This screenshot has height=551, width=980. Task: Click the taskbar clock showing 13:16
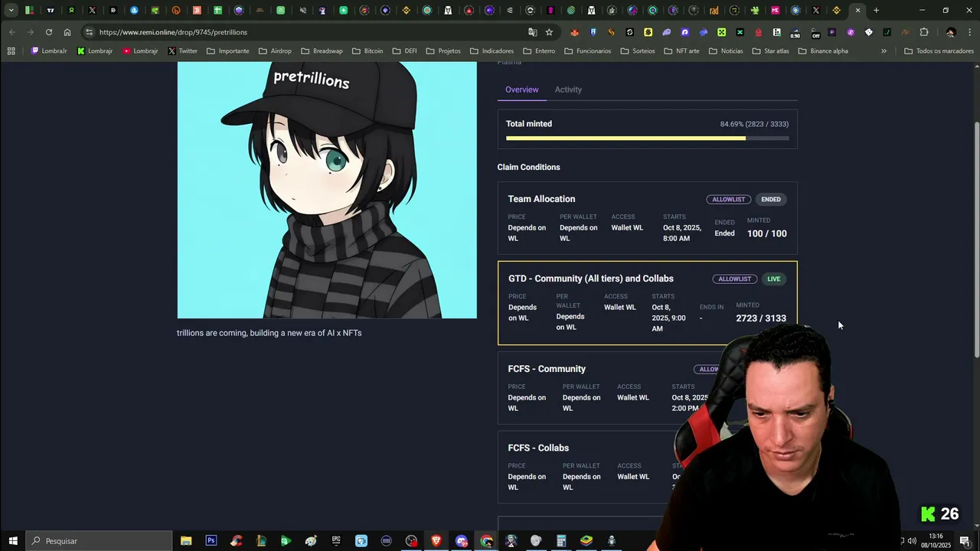click(x=936, y=541)
